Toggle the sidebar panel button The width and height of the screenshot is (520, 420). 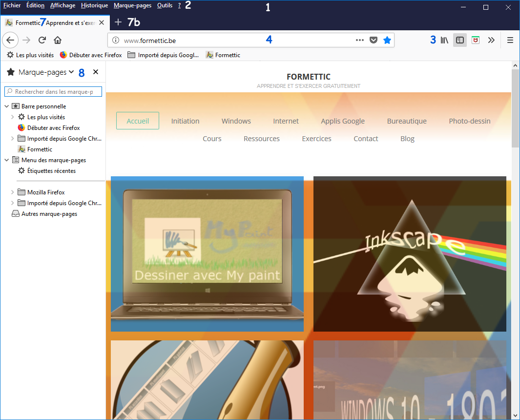point(460,40)
